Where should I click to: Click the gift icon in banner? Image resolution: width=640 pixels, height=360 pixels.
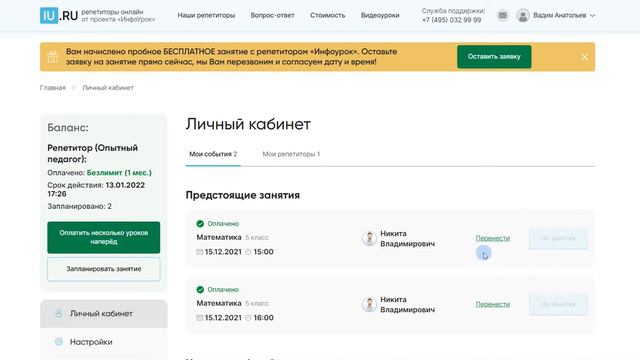pyautogui.click(x=53, y=57)
